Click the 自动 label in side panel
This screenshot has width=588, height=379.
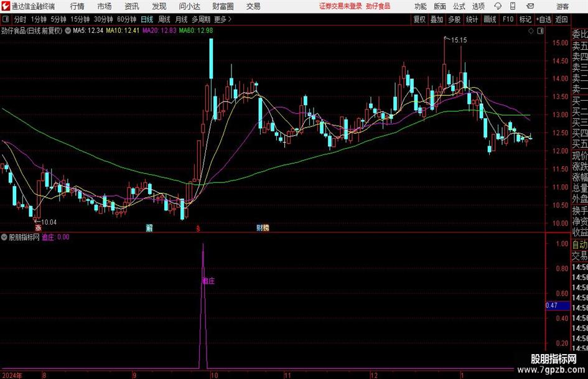click(x=580, y=245)
